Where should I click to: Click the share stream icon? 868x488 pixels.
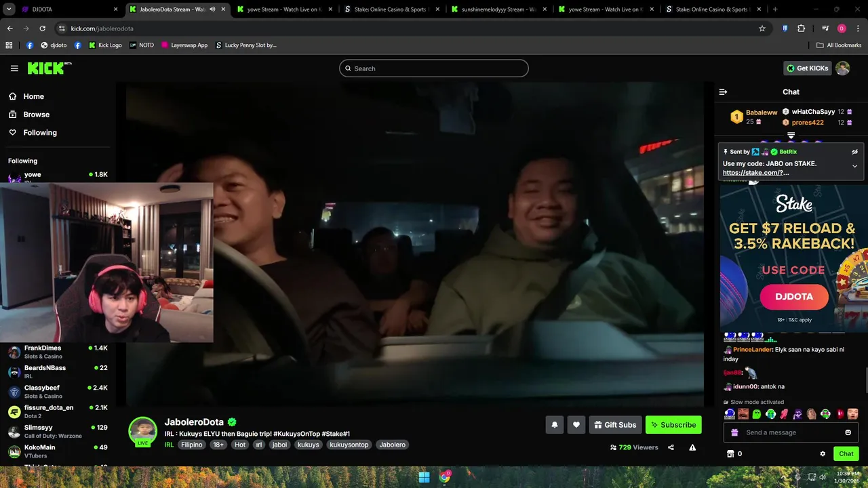[671, 447]
